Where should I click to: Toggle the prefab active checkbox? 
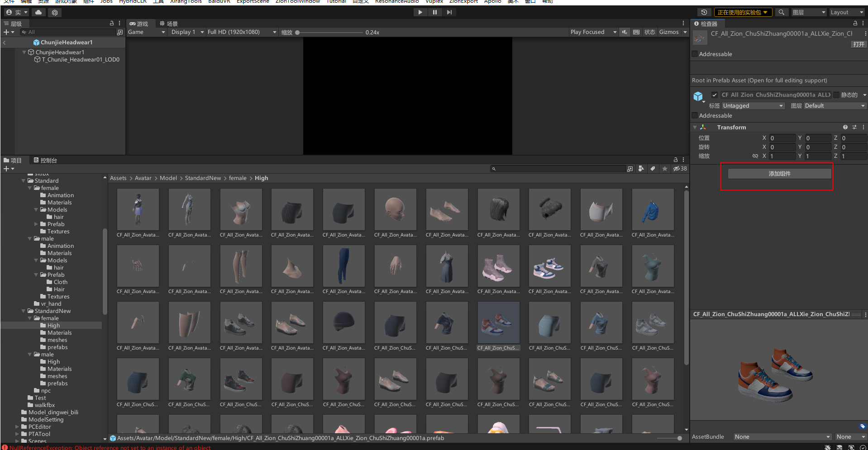click(x=714, y=95)
